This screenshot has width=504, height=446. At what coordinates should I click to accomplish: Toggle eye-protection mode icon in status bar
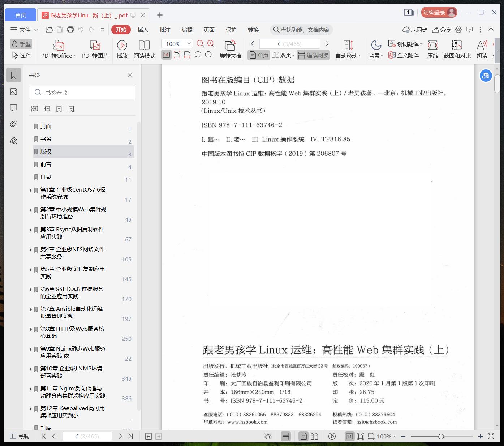(x=268, y=436)
